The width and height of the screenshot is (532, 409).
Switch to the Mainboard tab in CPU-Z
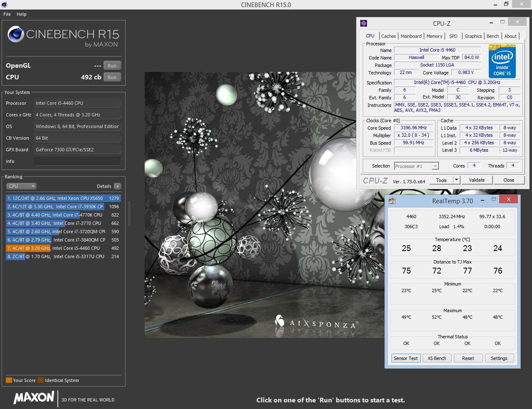tap(411, 36)
